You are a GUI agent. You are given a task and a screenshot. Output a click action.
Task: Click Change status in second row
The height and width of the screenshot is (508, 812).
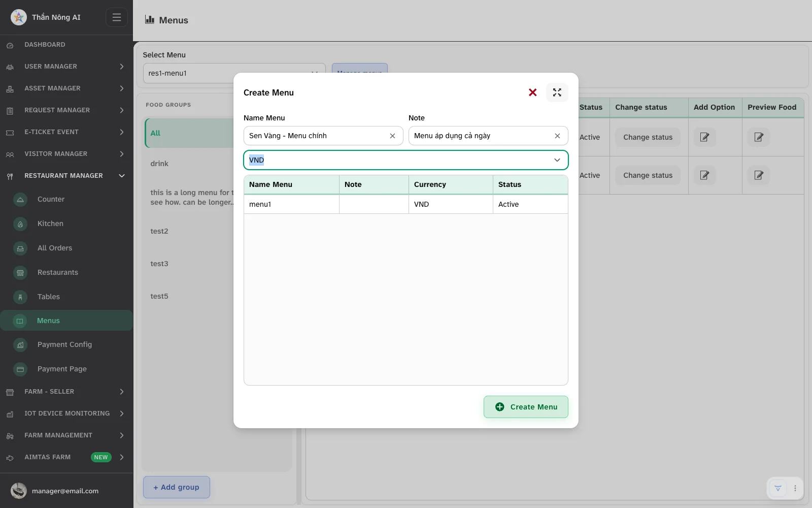tap(648, 175)
